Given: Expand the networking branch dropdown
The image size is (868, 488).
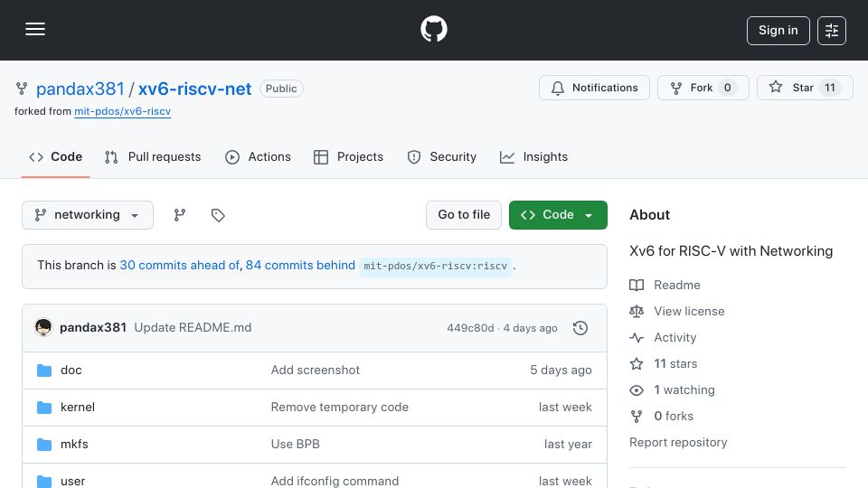Looking at the screenshot, I should tap(88, 215).
